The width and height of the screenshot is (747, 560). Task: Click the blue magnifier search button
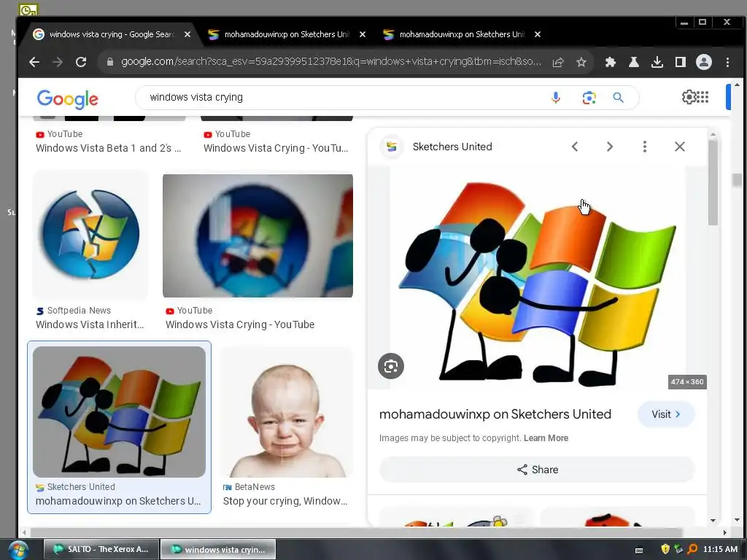(x=619, y=98)
